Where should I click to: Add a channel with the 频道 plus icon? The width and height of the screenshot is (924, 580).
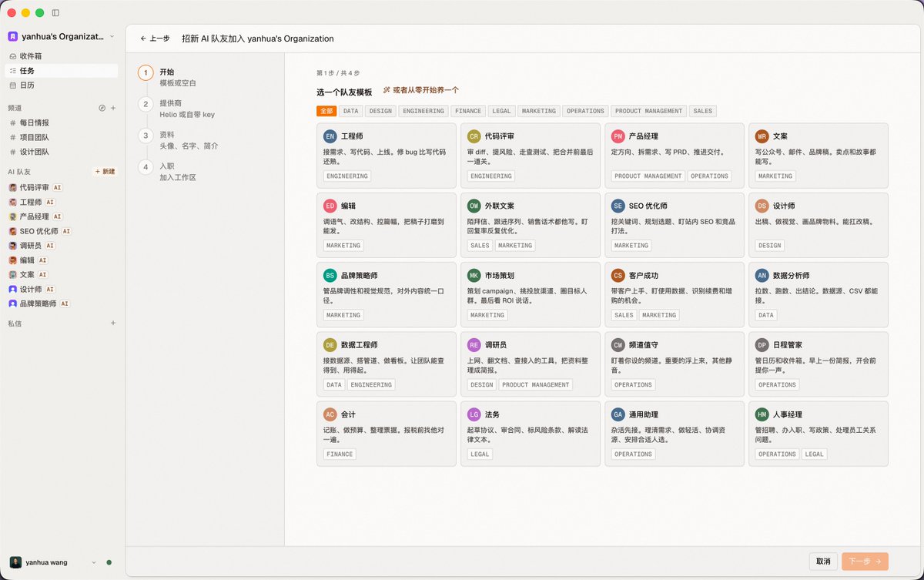113,108
